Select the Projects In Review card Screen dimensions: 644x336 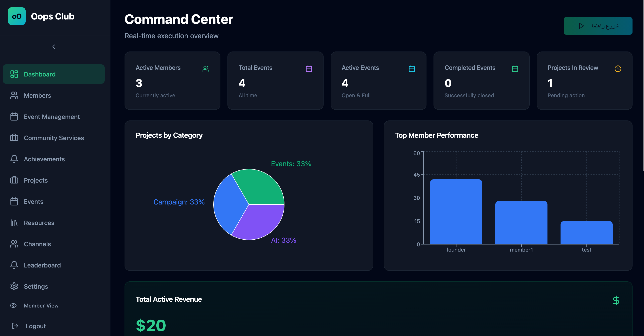pos(584,80)
